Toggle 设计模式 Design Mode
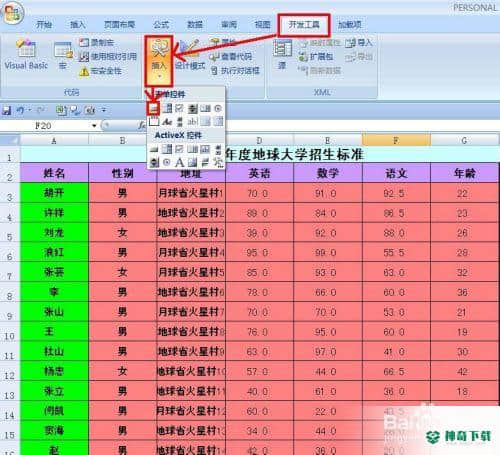500x455 pixels. tap(190, 55)
